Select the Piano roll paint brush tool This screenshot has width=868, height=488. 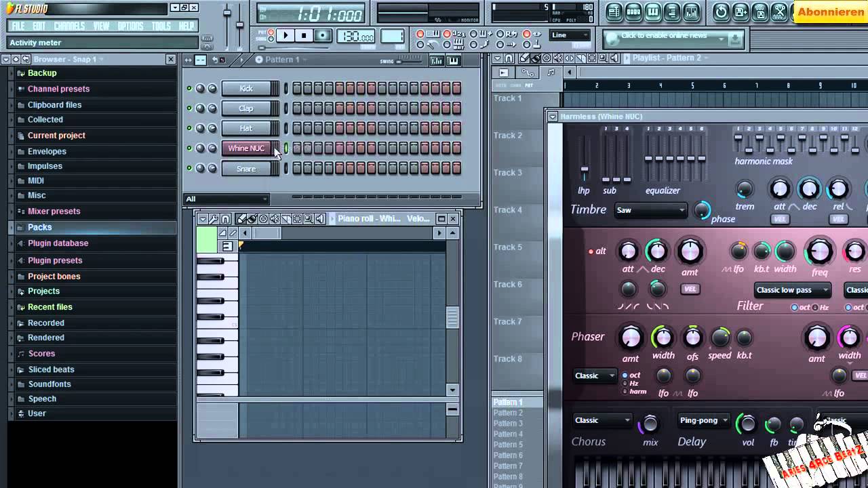[252, 219]
